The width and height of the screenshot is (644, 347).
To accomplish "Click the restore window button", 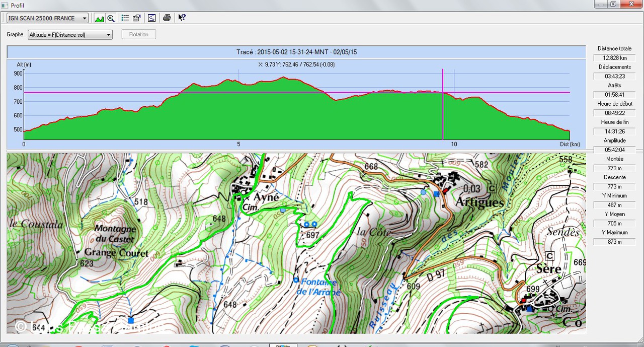I will [613, 4].
